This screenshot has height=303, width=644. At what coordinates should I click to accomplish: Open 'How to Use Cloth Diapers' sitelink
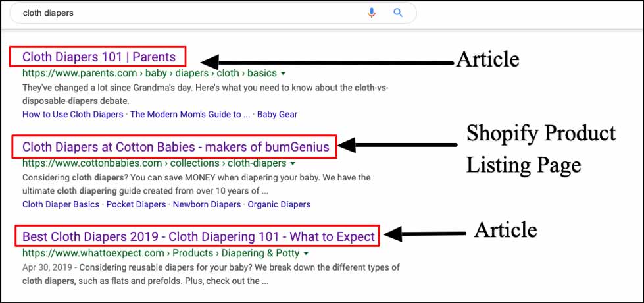coord(72,114)
